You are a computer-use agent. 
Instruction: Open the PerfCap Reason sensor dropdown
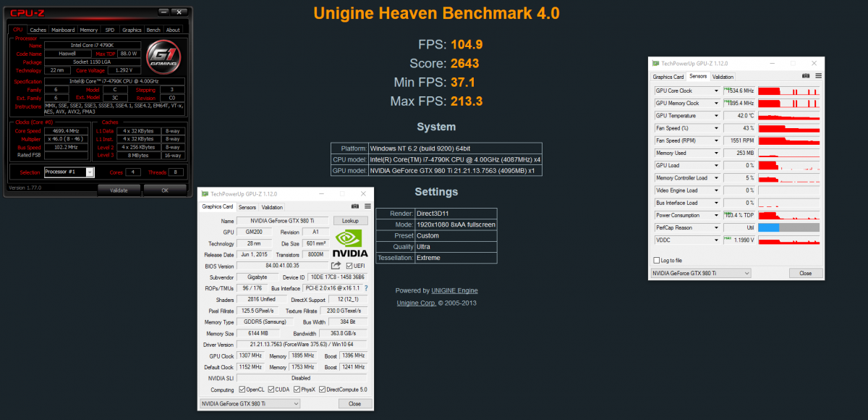[x=717, y=228]
